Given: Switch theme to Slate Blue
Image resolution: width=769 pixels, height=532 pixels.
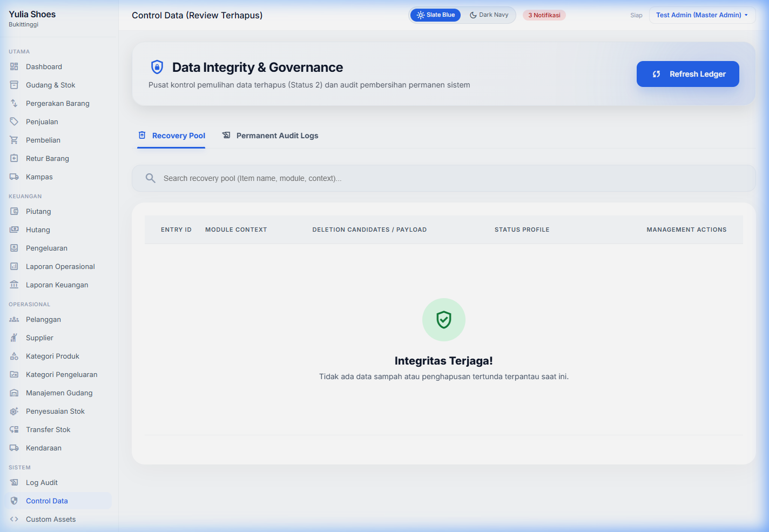Looking at the screenshot, I should pyautogui.click(x=436, y=15).
